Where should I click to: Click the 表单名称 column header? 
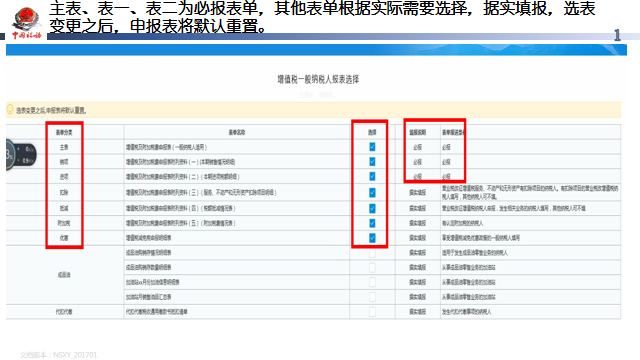[237, 132]
